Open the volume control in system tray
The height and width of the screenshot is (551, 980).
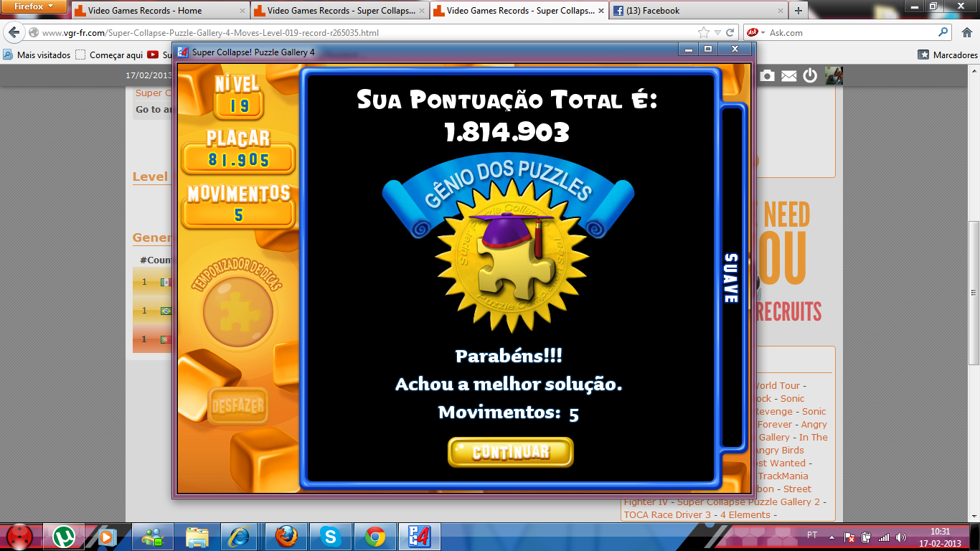(900, 537)
